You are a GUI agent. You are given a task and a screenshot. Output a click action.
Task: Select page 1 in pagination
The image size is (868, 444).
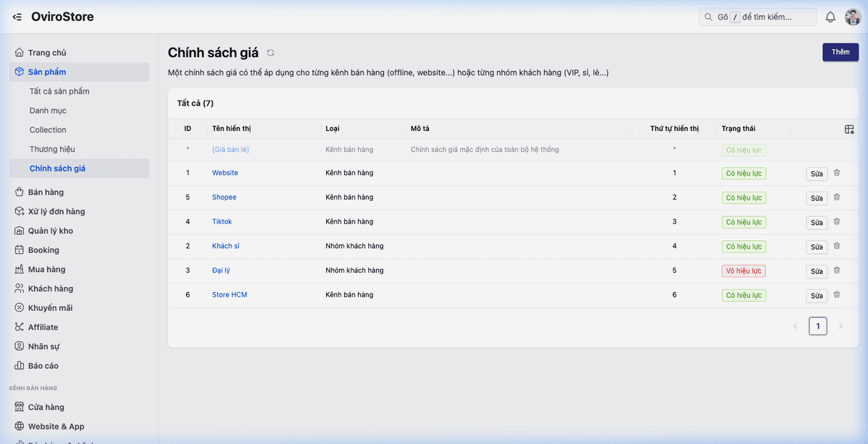pyautogui.click(x=817, y=326)
